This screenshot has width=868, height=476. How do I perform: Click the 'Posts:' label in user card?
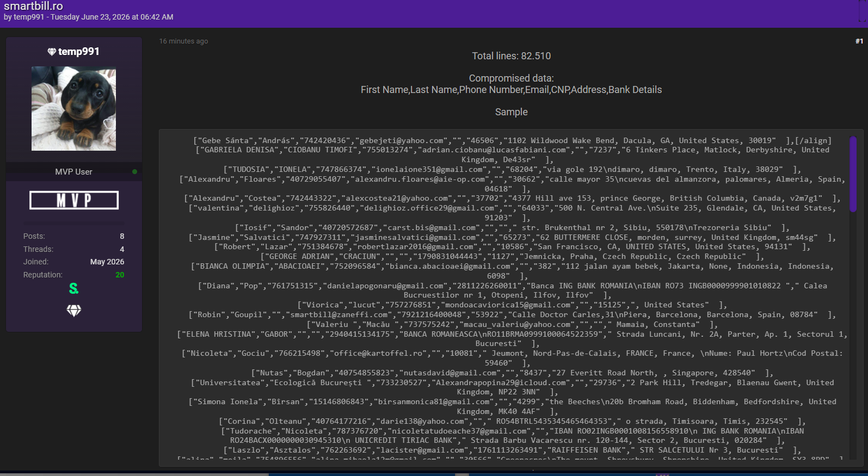34,236
